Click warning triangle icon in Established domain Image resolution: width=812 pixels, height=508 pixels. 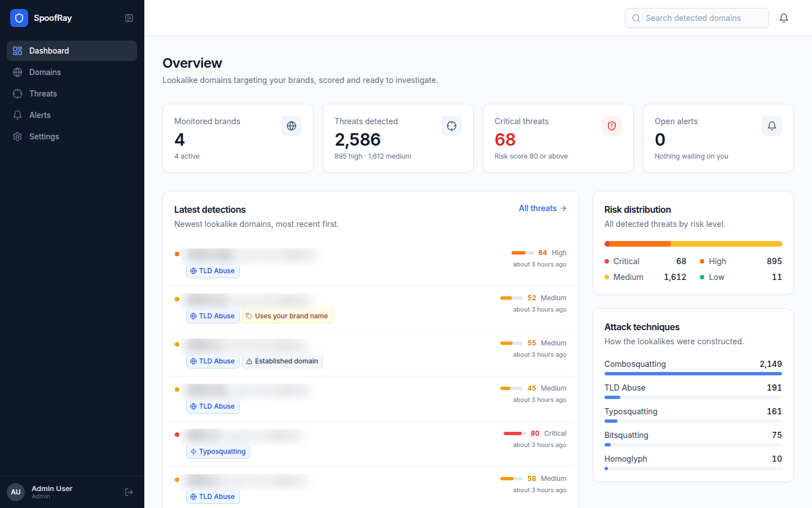coord(249,361)
